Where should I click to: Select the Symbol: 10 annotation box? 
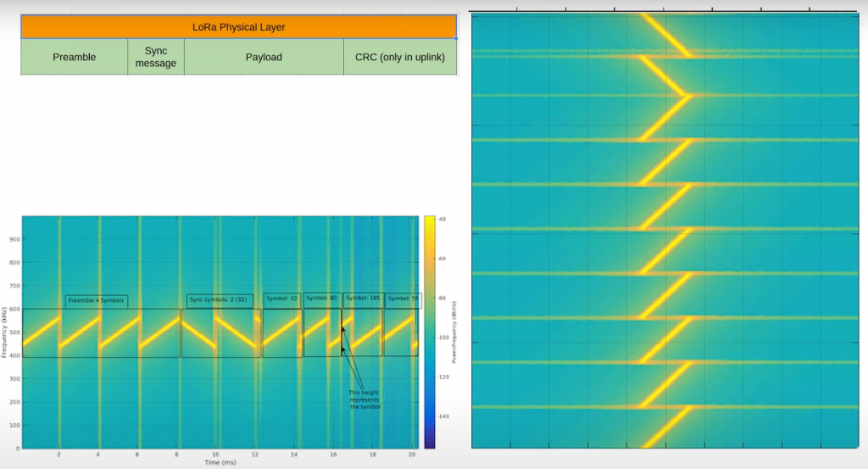point(281,299)
